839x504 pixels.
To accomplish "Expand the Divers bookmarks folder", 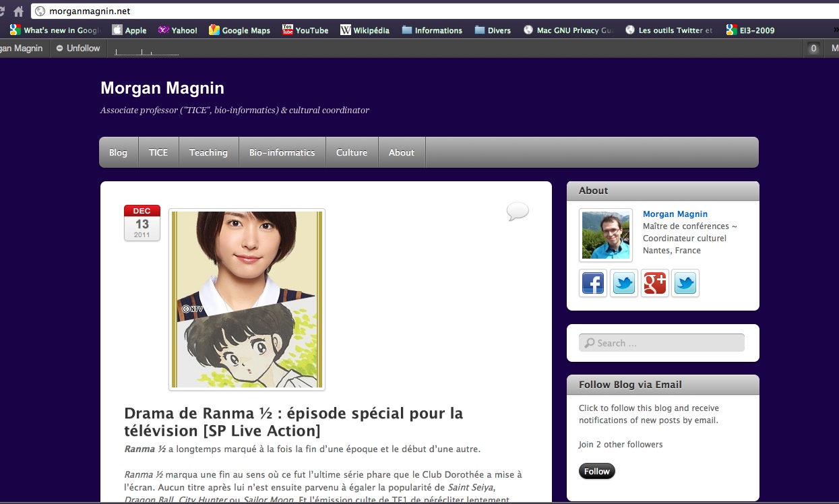I will (493, 30).
